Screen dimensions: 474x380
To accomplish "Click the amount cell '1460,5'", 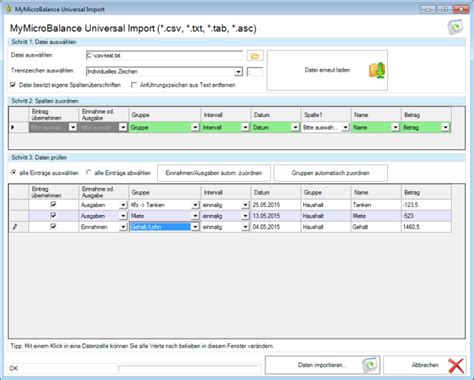I will [x=426, y=227].
